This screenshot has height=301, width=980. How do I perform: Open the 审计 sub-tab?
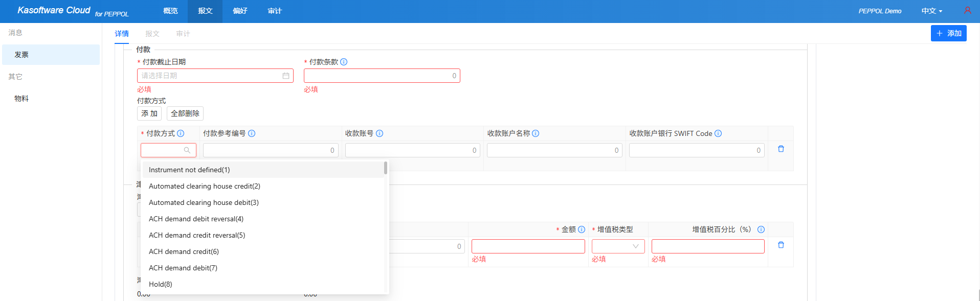point(183,34)
